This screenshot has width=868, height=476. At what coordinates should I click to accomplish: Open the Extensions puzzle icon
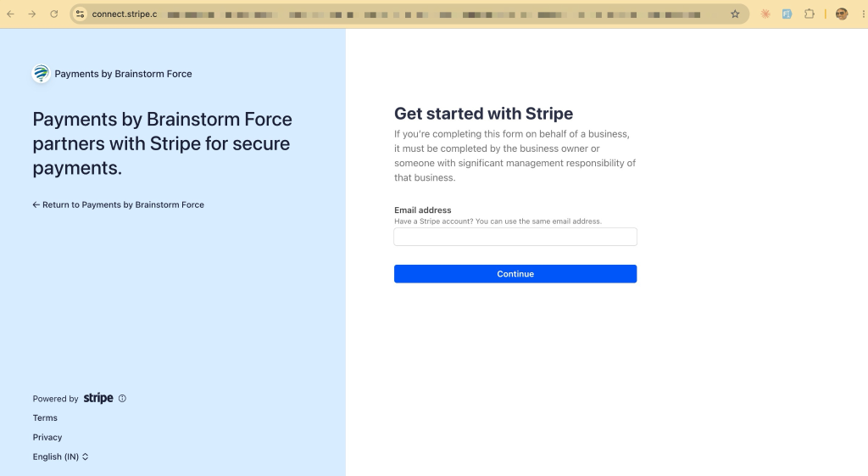[810, 14]
